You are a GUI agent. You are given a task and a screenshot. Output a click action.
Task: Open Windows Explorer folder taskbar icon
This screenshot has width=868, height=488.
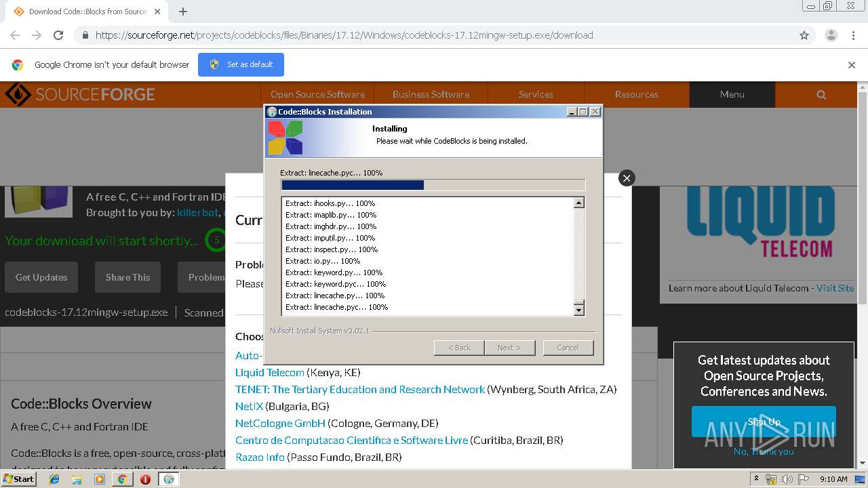tap(77, 479)
